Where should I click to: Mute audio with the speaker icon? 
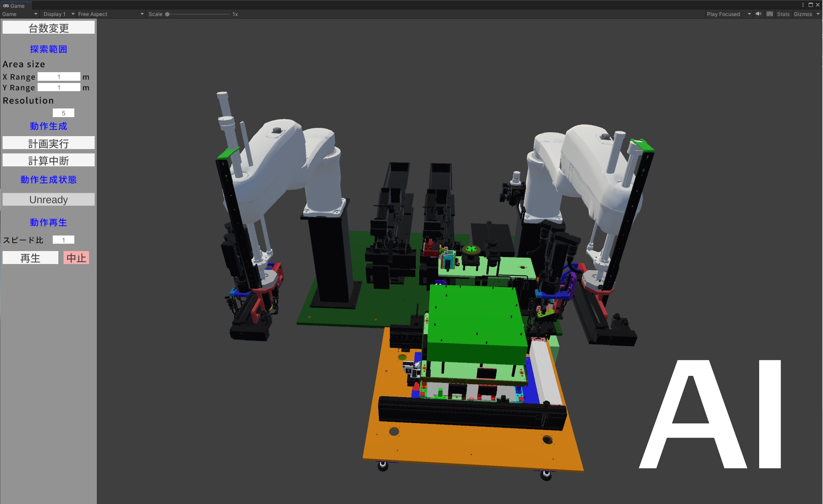click(x=759, y=14)
